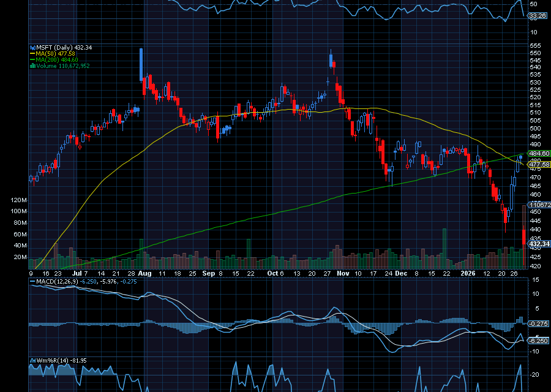Viewport: 551px width, 392px height.
Task: Select the Nov label on the date axis
Action: point(343,274)
